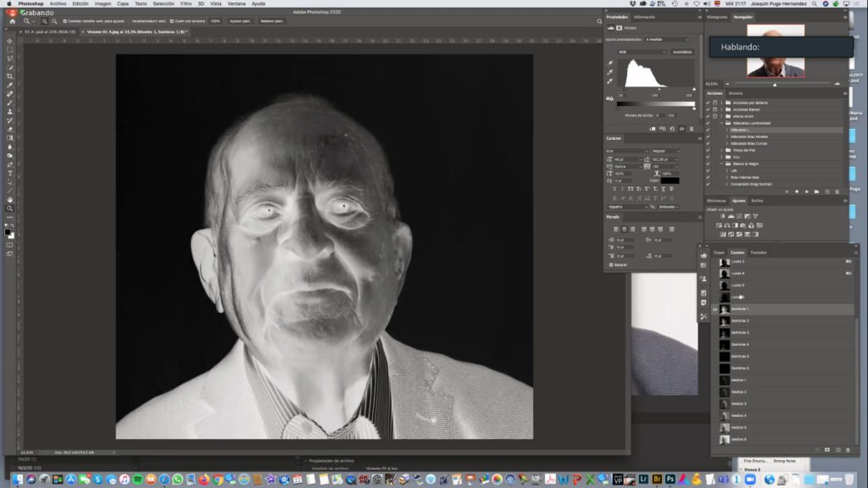Select the Clone Stamp tool

click(10, 112)
